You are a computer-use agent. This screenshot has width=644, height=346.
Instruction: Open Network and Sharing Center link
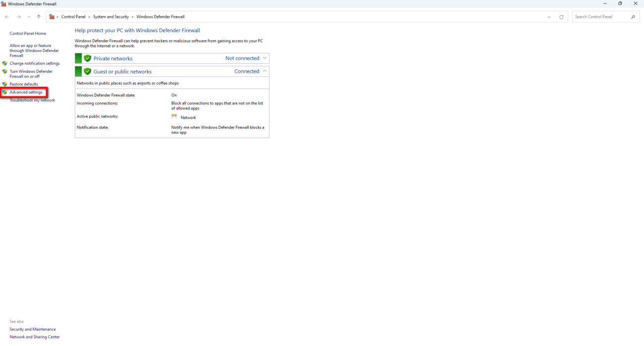click(x=35, y=337)
